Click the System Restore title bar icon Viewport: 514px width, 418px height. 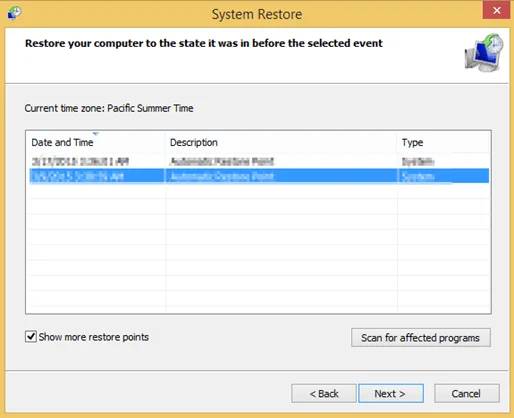pyautogui.click(x=14, y=13)
